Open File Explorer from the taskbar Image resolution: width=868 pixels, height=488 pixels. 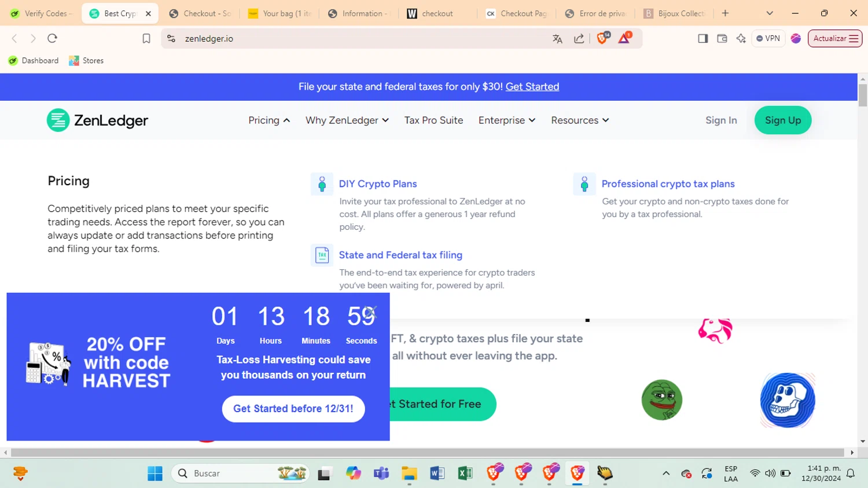(409, 474)
